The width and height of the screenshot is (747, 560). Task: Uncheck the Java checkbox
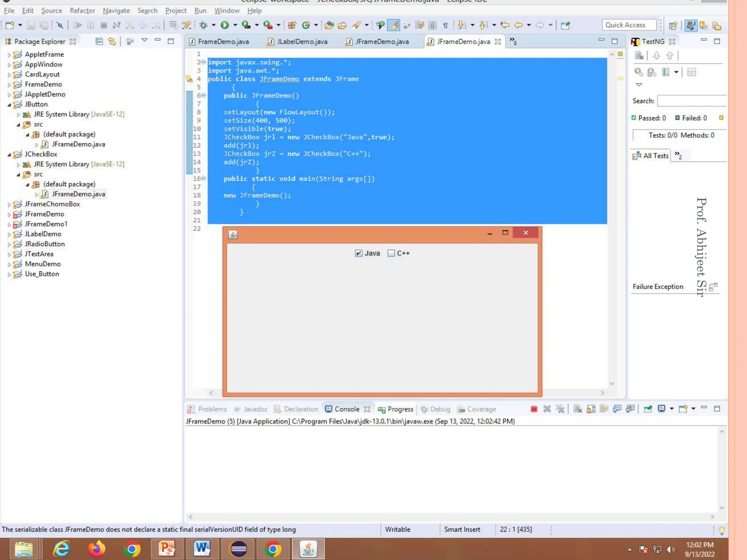click(359, 253)
